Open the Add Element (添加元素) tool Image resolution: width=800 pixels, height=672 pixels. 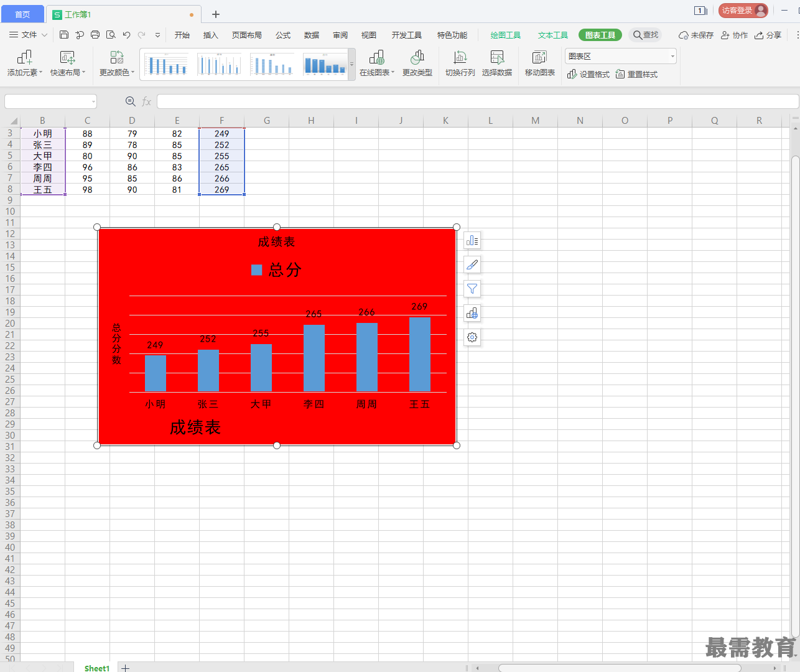(x=25, y=63)
